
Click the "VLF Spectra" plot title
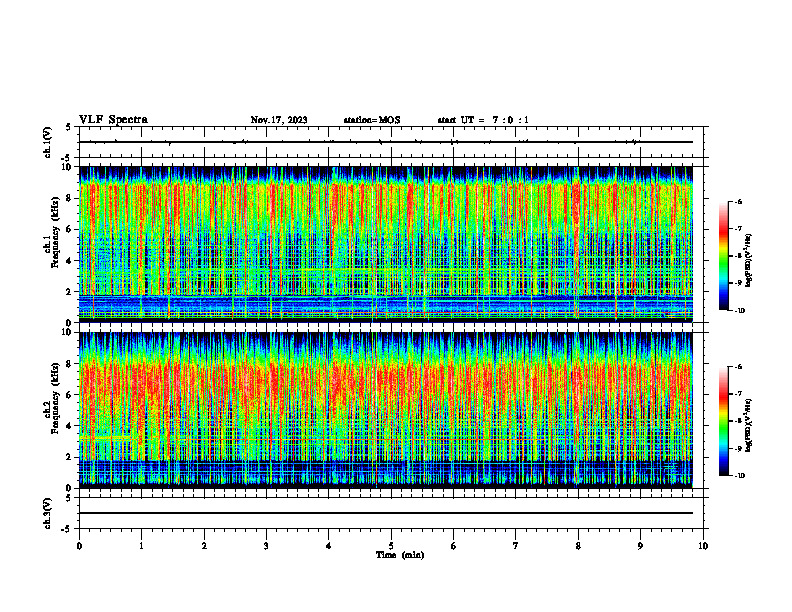pos(113,120)
